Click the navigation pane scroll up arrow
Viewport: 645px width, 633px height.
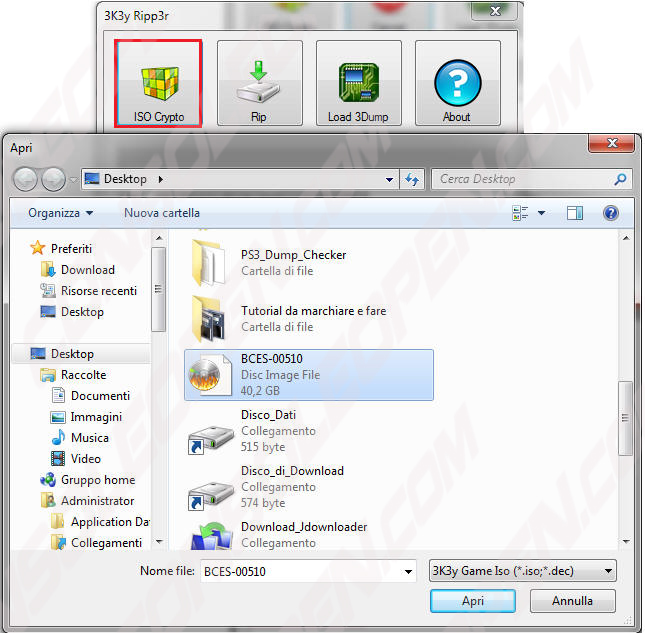click(159, 238)
